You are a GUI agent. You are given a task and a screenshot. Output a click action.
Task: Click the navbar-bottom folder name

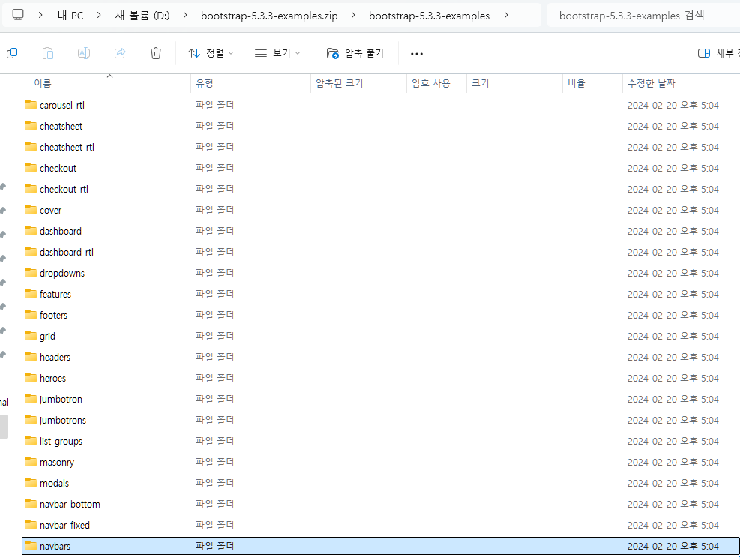coord(70,505)
